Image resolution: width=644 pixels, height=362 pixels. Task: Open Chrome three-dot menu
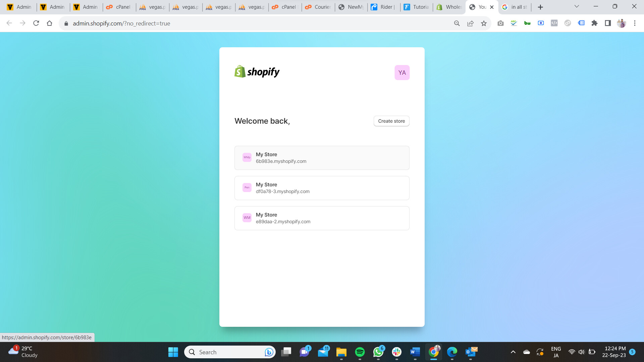(x=635, y=23)
